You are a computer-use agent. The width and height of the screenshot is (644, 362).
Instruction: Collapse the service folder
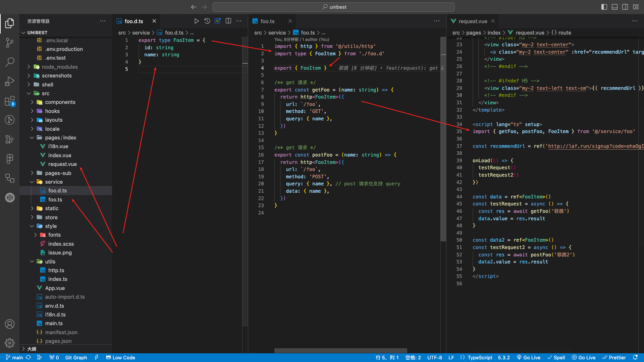click(54, 182)
